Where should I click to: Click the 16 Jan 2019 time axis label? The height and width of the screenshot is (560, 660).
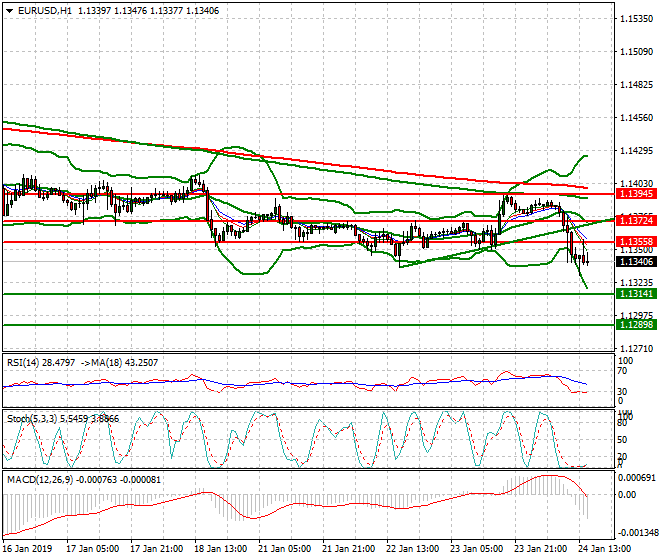(x=27, y=549)
